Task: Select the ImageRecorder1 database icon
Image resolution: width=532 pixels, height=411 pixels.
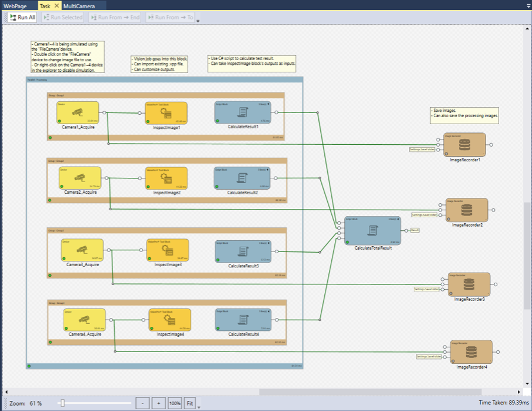Action: click(465, 144)
